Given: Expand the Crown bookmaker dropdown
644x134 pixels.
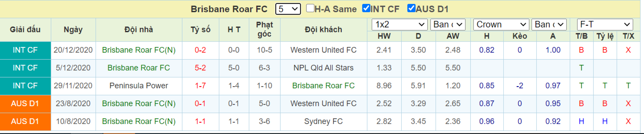Looking at the screenshot, I should (501, 25).
